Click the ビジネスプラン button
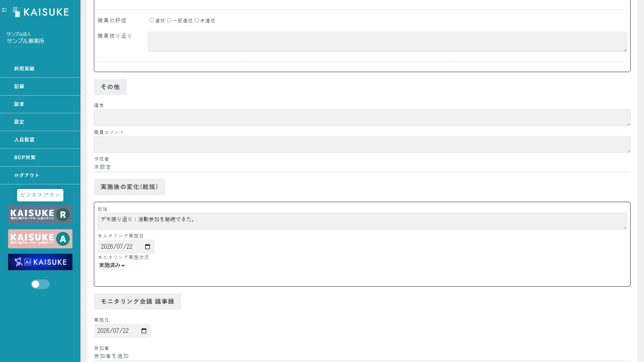Screen dimensions: 644x362 (x=40, y=195)
